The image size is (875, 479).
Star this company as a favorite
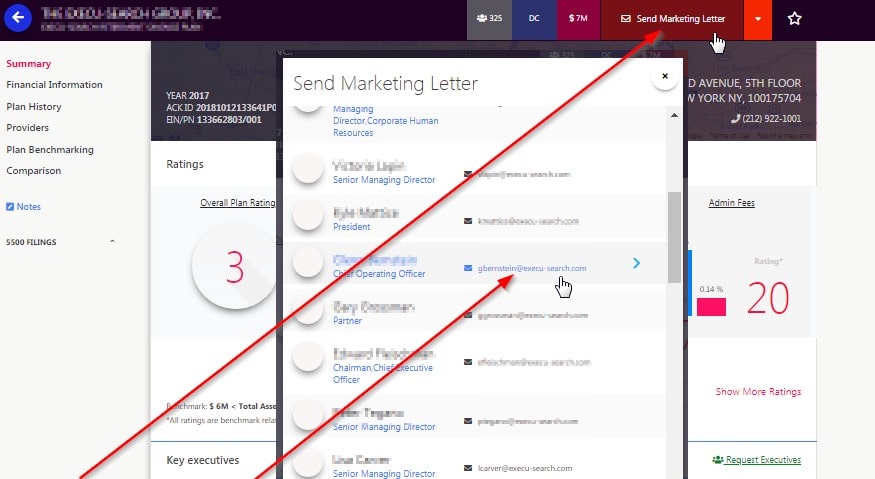coord(794,18)
